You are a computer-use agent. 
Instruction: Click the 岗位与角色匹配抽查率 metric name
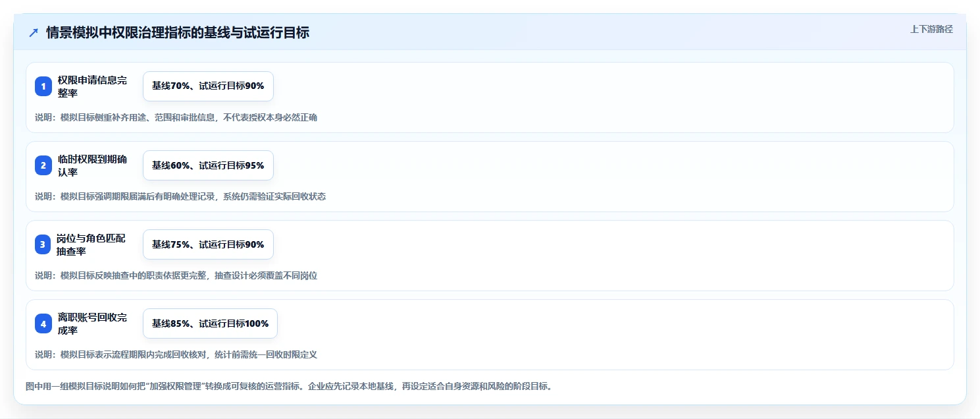pyautogui.click(x=91, y=244)
